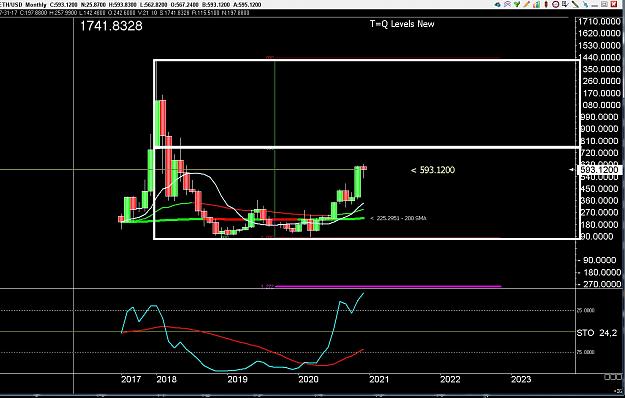This screenshot has width=625, height=398.
Task: Click the 1710.0000 price axis value
Action: click(599, 22)
